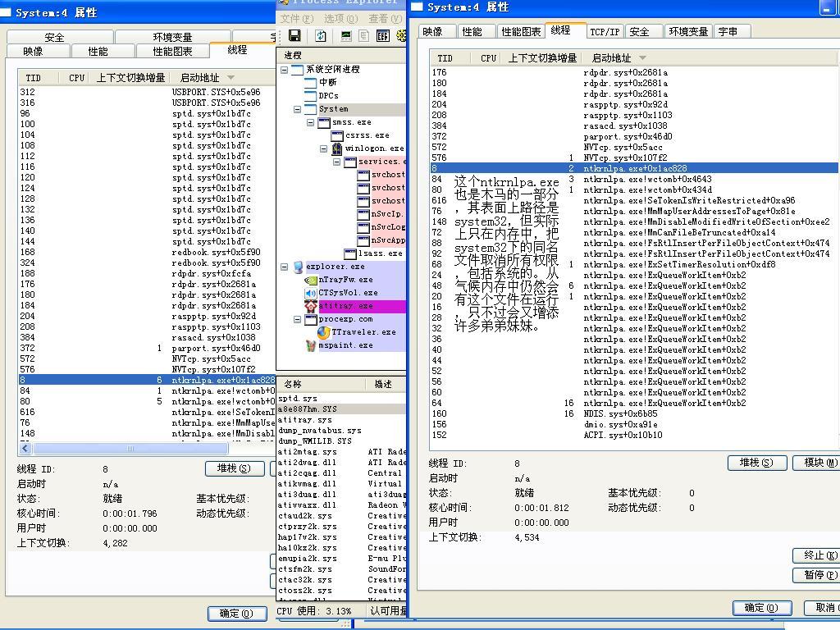Click the smss.exe process icon

tap(323, 122)
